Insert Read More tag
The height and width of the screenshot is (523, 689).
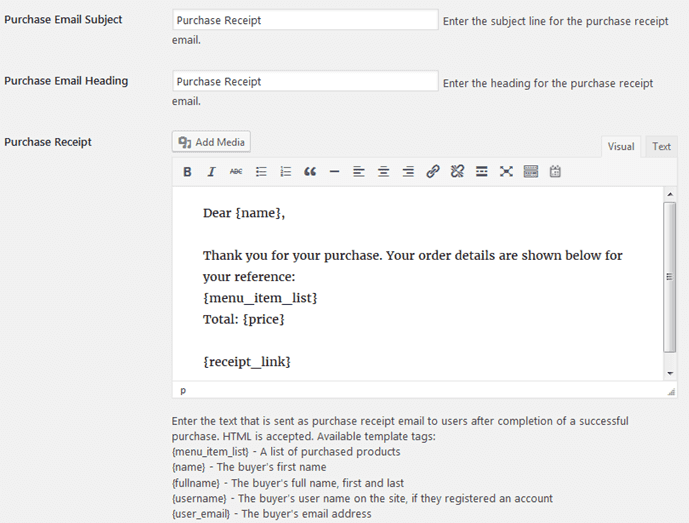[481, 172]
